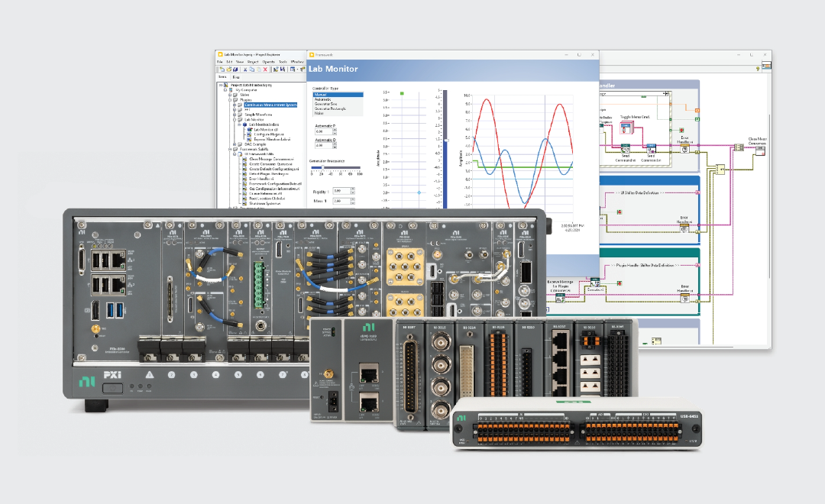Expand the Continuous Measurement System folder
Viewport: 825px width, 504px height.
(x=235, y=105)
